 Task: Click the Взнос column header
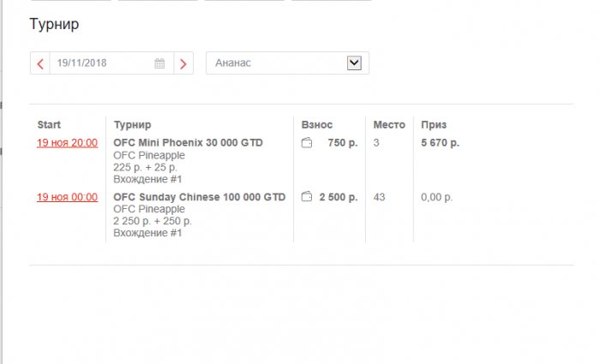point(317,125)
